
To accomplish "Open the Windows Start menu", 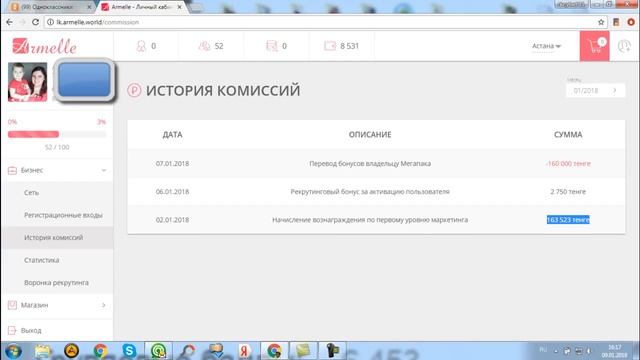I will (x=13, y=351).
